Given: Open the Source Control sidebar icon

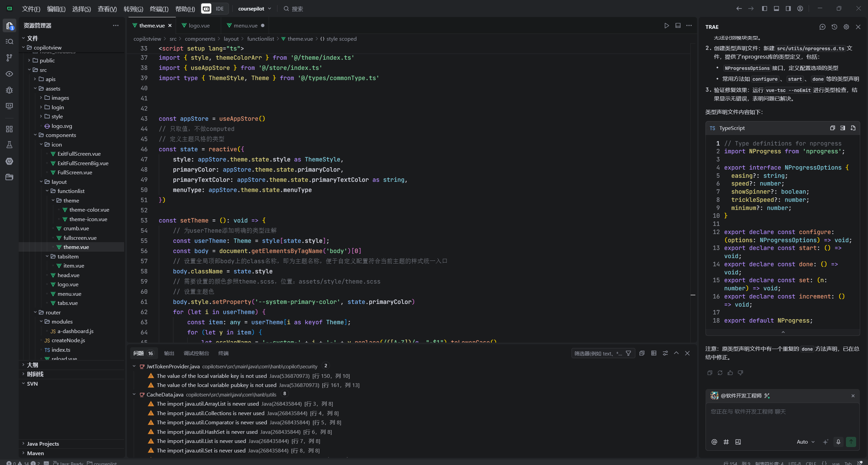Looking at the screenshot, I should coord(9,58).
